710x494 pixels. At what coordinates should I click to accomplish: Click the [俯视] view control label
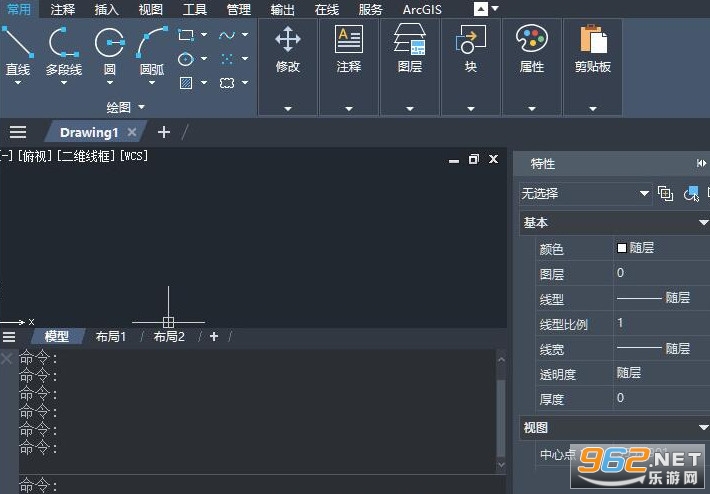click(x=34, y=156)
